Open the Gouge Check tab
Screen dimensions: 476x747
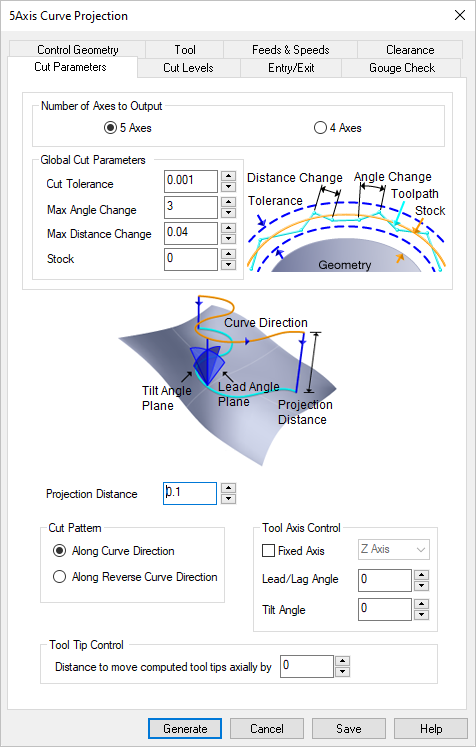click(402, 68)
